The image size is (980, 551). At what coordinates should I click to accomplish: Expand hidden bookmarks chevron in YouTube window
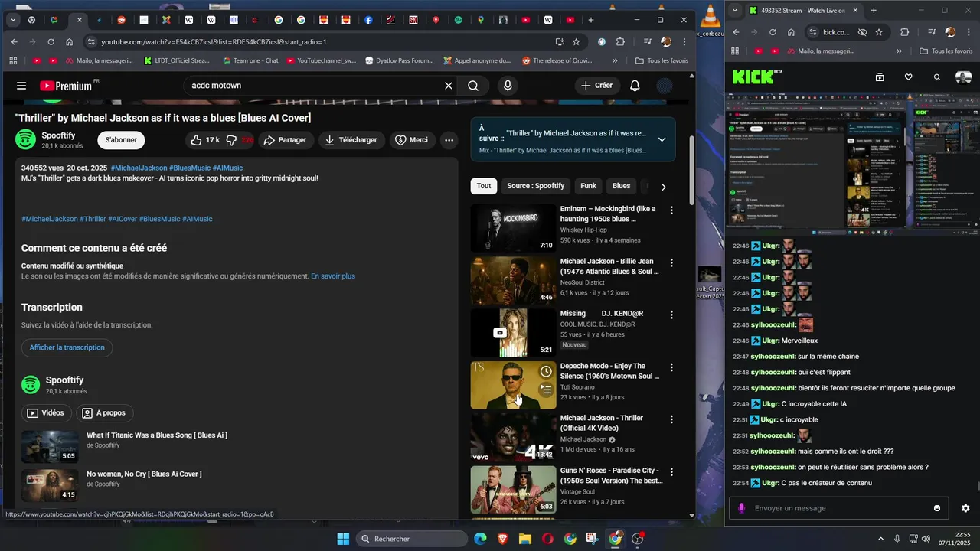[x=615, y=60]
